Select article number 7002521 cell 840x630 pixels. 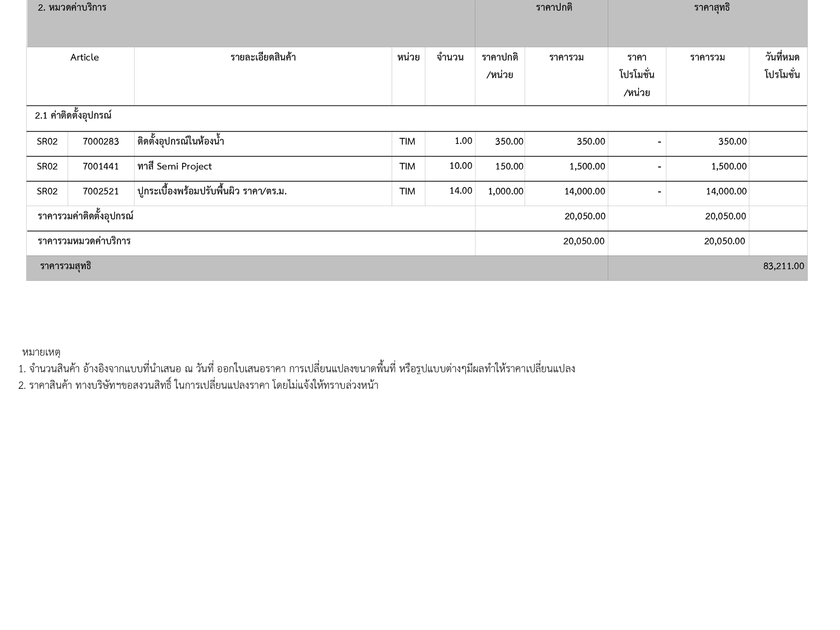pos(100,192)
